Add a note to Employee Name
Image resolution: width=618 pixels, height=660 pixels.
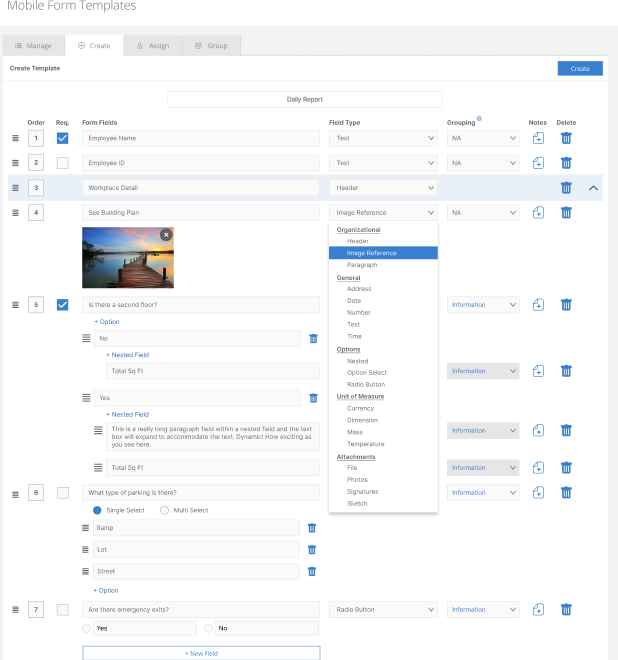pyautogui.click(x=538, y=138)
